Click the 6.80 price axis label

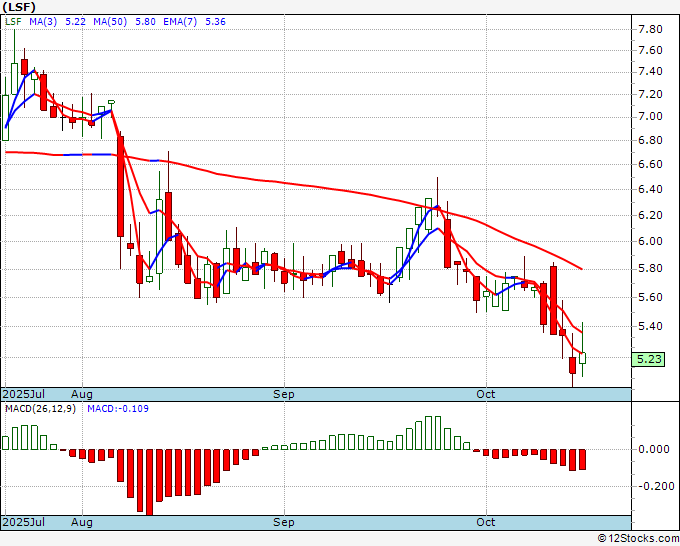(650, 140)
